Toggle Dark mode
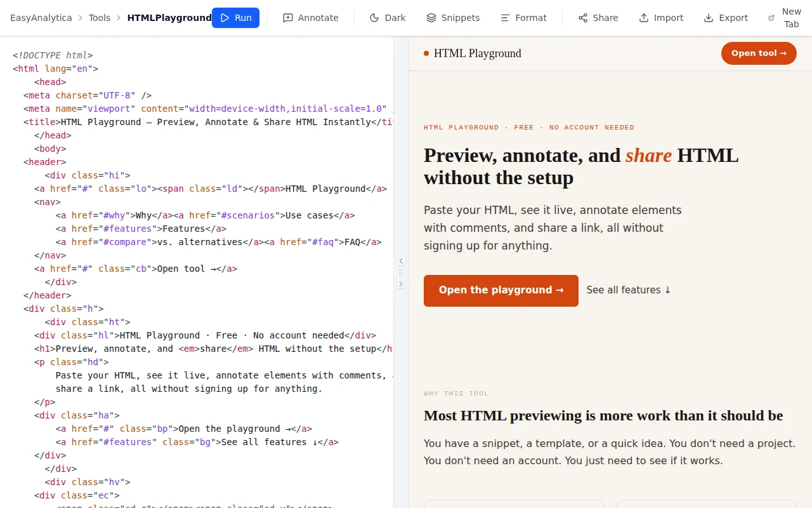Image resolution: width=812 pixels, height=508 pixels. coord(388,18)
